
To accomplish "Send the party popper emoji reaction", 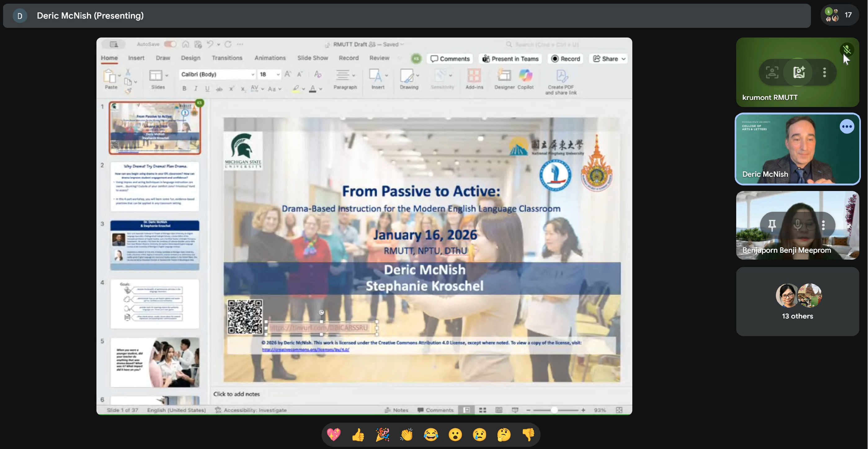I will coord(382,435).
